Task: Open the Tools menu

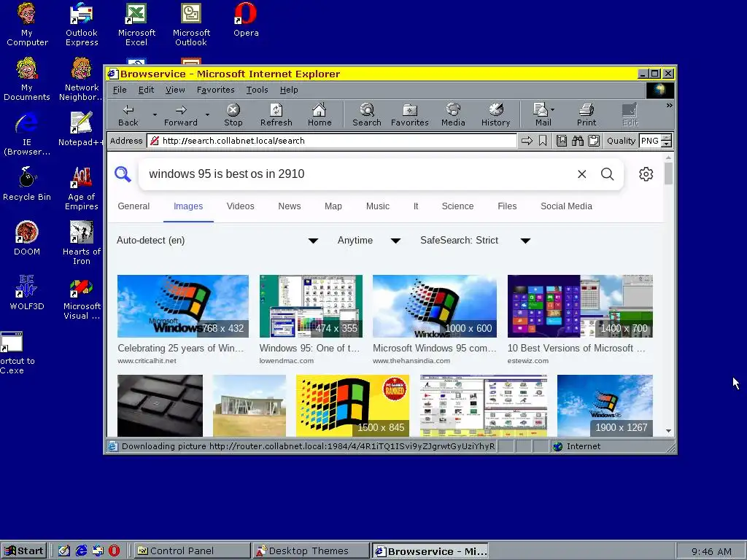Action: 257,90
